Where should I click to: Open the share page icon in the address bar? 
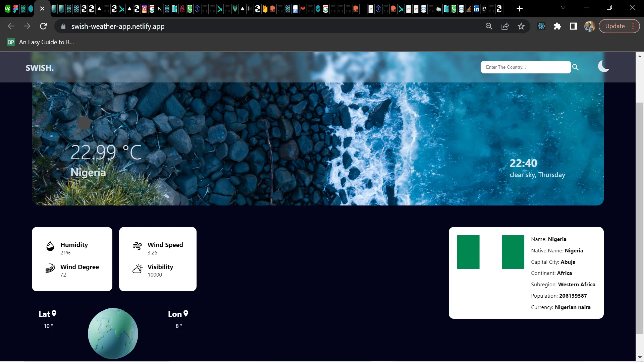[x=505, y=26]
